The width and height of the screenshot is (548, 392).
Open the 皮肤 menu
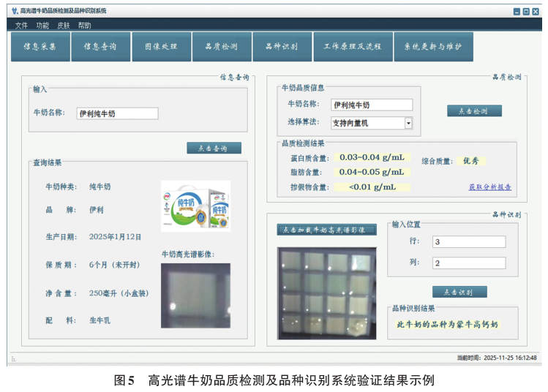click(64, 25)
